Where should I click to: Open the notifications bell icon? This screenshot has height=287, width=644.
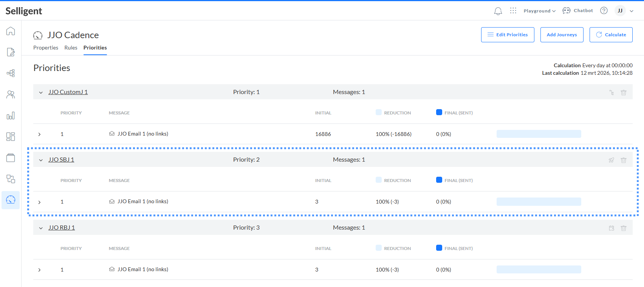click(498, 11)
